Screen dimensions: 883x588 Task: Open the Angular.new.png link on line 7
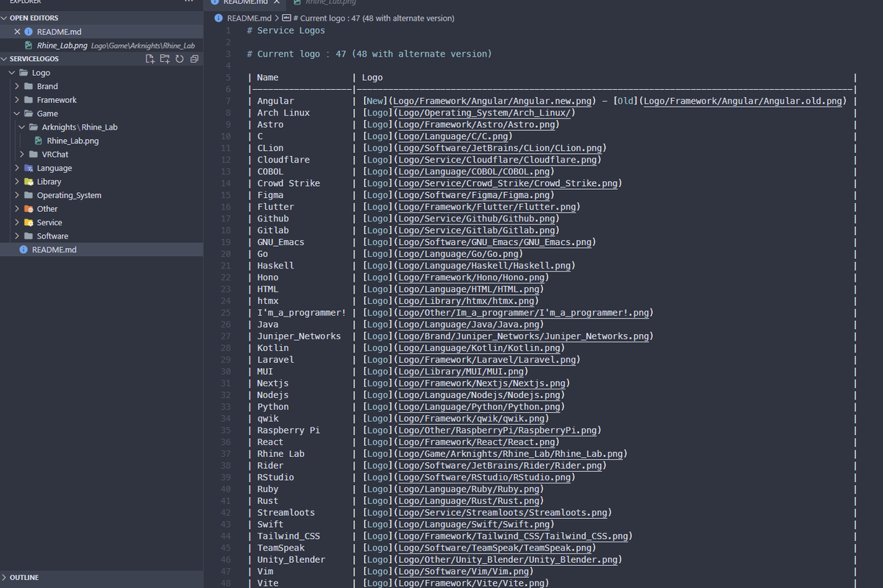[x=492, y=101]
